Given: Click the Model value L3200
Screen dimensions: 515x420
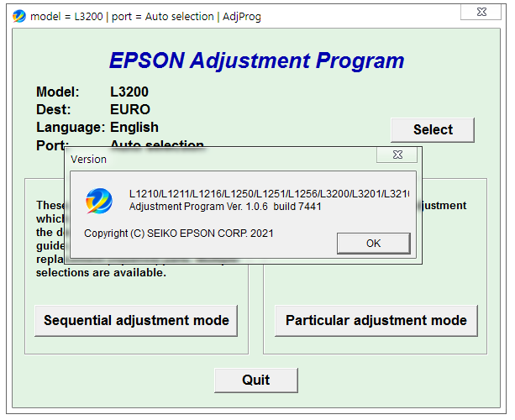Looking at the screenshot, I should click(129, 92).
